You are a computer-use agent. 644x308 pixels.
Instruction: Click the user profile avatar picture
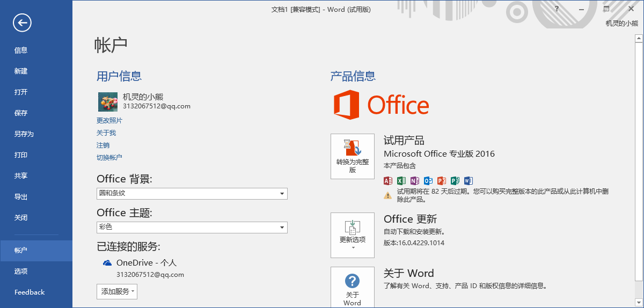(x=107, y=101)
